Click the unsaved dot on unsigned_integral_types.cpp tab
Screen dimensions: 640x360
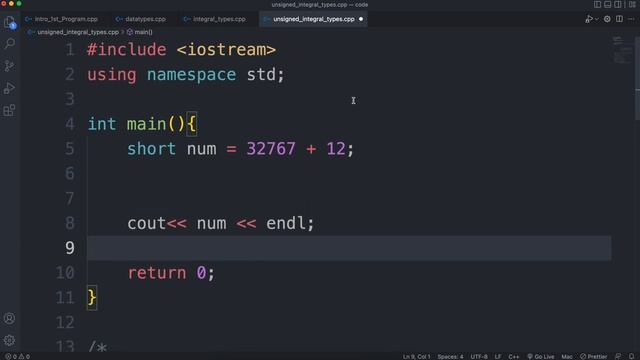(x=361, y=19)
